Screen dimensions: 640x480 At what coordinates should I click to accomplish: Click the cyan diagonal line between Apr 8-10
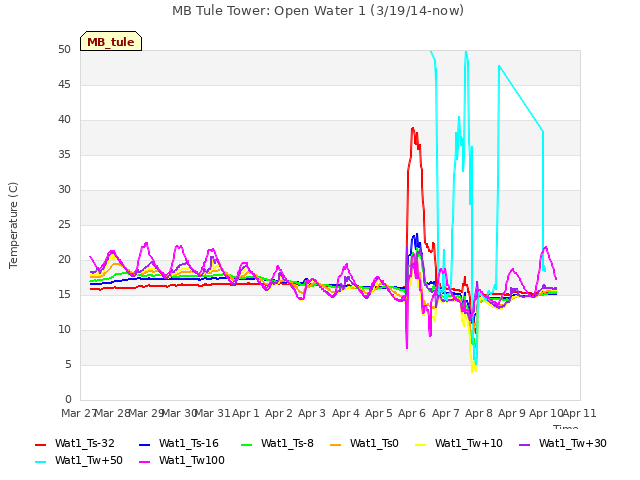pyautogui.click(x=521, y=98)
